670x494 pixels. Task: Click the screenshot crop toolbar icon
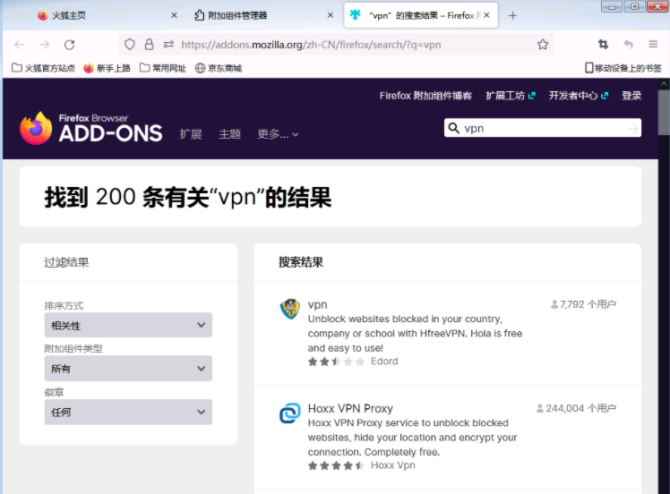(603, 44)
